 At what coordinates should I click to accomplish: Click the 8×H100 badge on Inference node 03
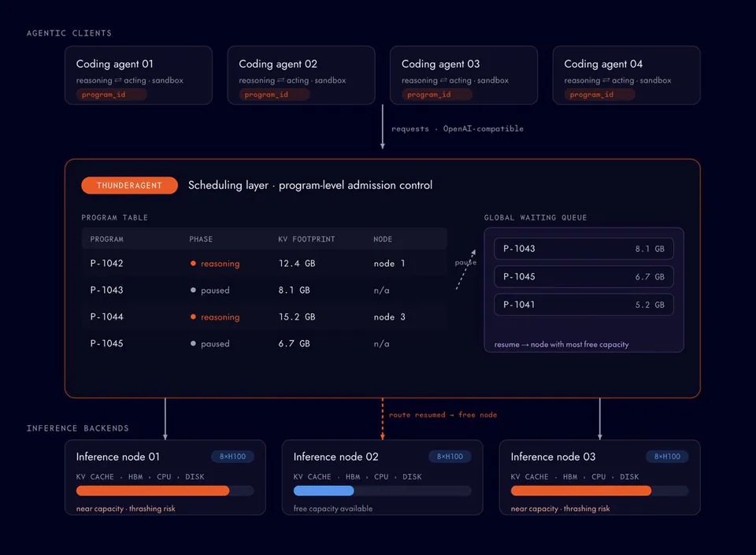coord(667,457)
